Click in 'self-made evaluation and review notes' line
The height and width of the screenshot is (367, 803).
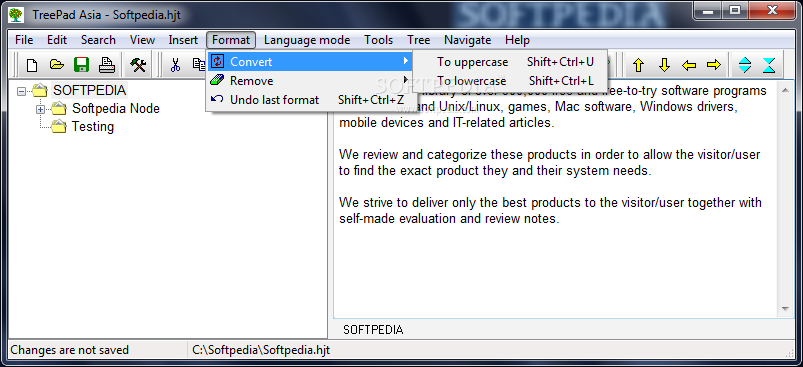coord(449,219)
